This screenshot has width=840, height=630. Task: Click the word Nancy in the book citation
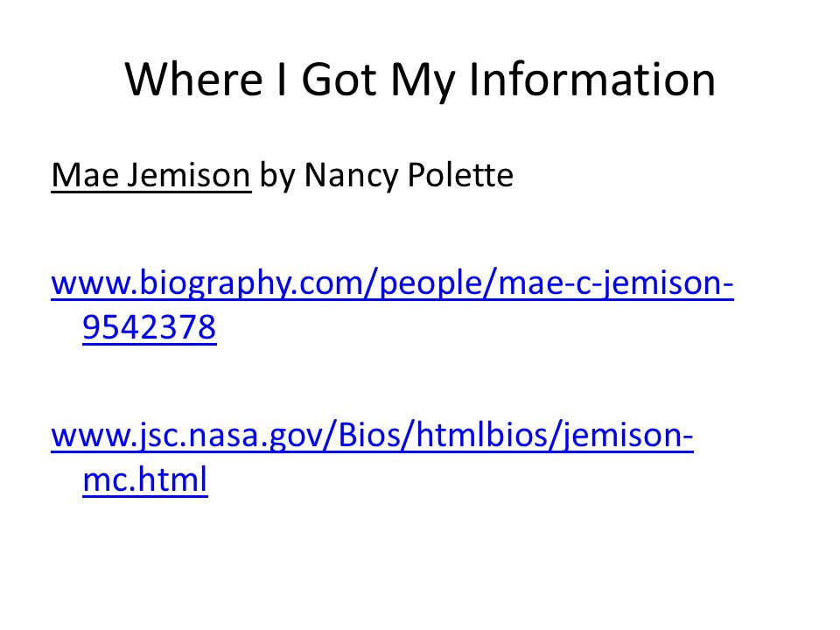352,176
